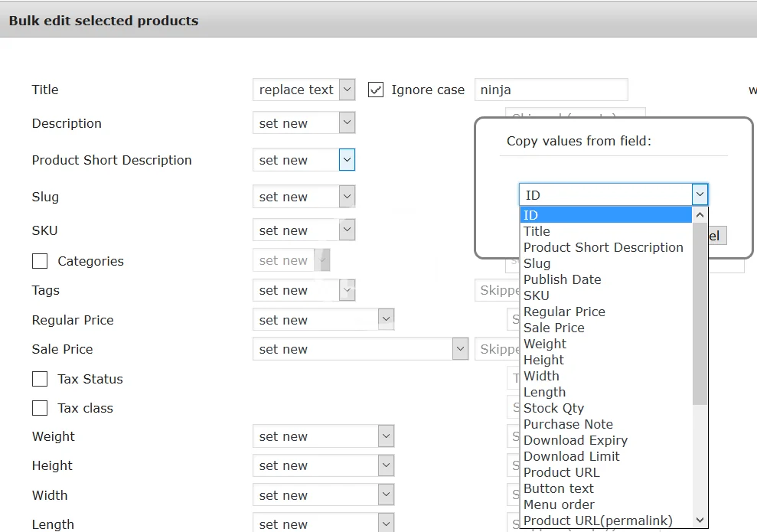This screenshot has width=757, height=532.
Task: Click the Title text field containing 'ninja'
Action: (x=550, y=90)
